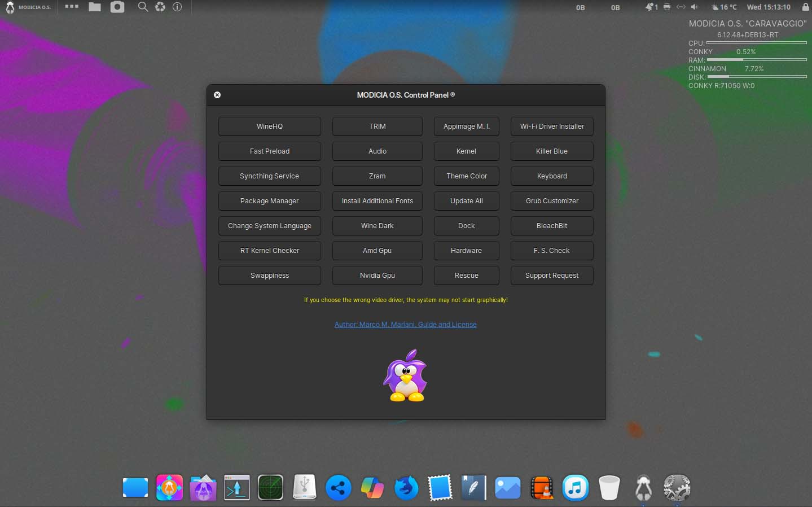This screenshot has width=812, height=507.
Task: Open the folder icon in top panel
Action: (x=95, y=7)
